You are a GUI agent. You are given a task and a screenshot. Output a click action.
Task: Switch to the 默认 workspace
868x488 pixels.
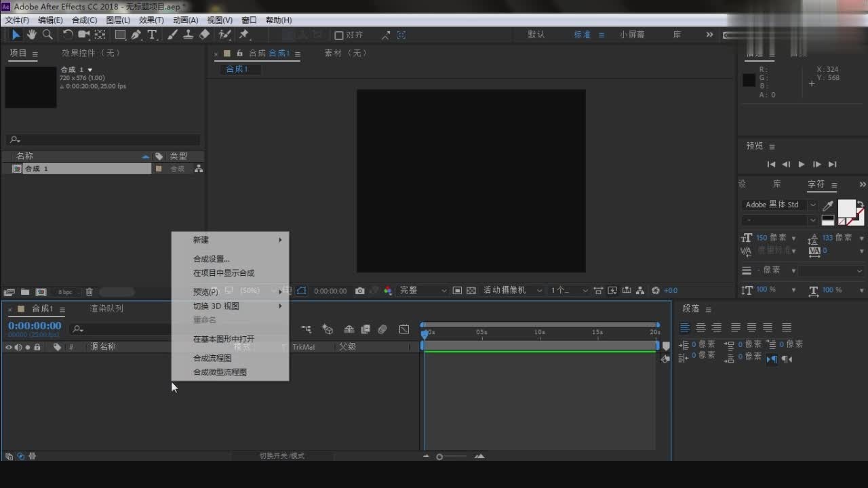(536, 35)
